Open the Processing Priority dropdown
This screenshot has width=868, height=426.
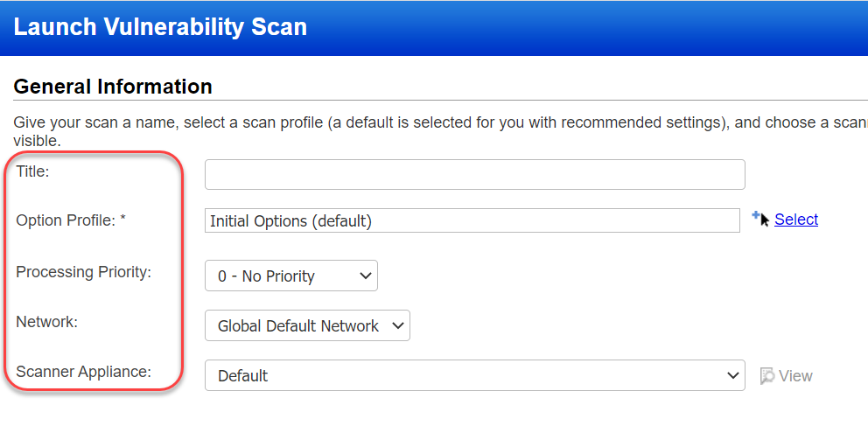coord(290,276)
